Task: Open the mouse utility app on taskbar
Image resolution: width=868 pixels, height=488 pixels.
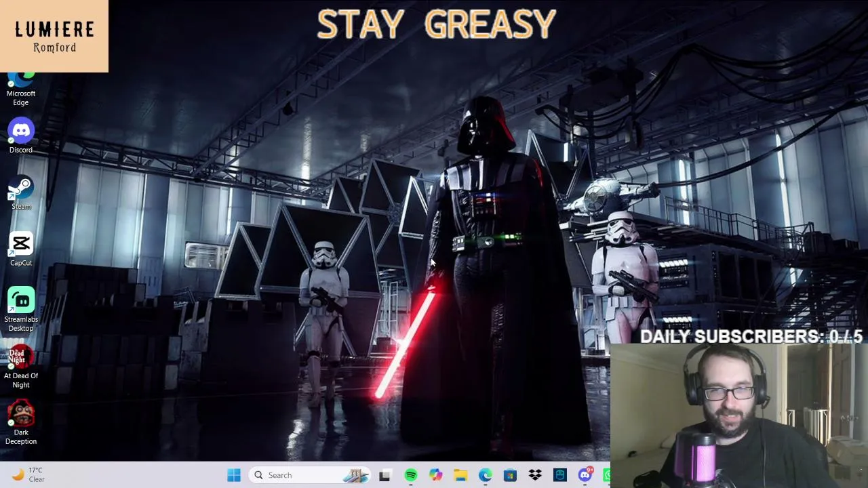Action: (x=560, y=475)
